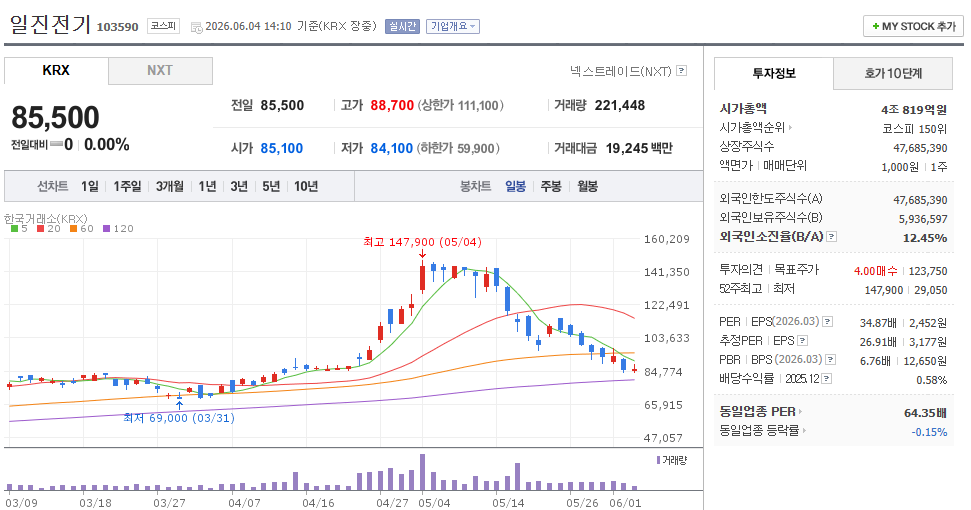Click the stock name 일진전기 heading
Screen dimensions: 971x510
pos(50,25)
